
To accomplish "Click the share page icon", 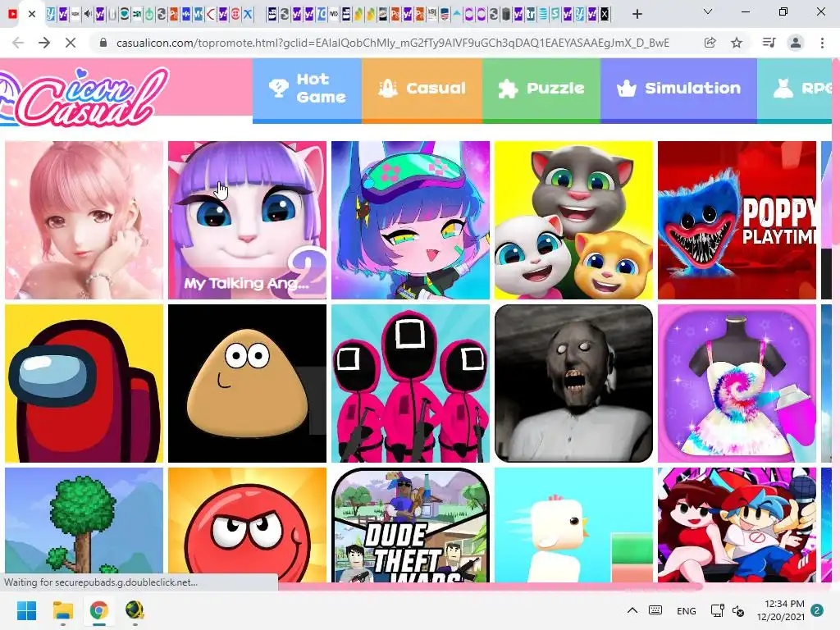I will coord(710,43).
